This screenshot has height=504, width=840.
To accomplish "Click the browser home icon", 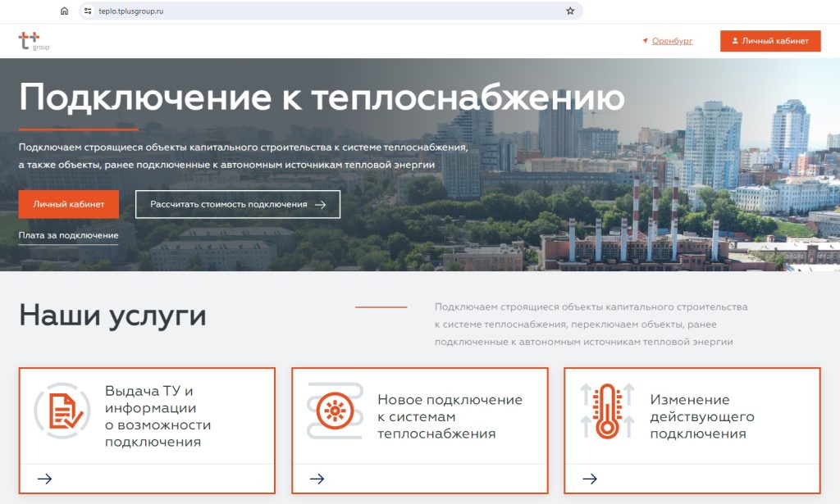I will point(64,11).
